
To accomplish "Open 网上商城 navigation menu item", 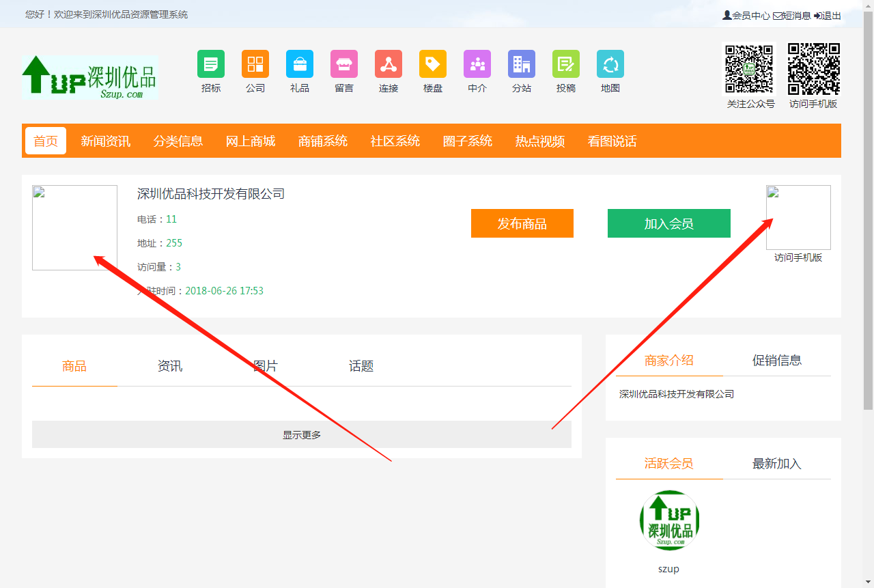I will 251,141.
